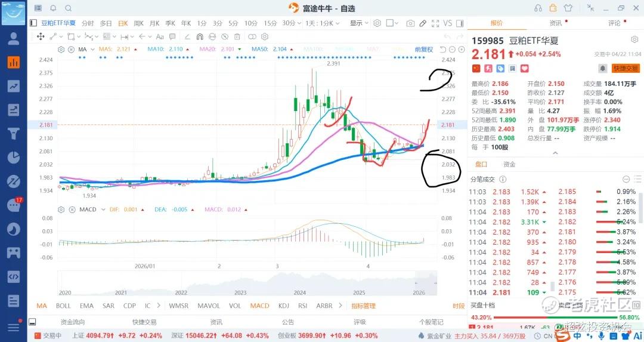Open the VS compare stocks tool
644x342 pixels.
click(x=448, y=23)
